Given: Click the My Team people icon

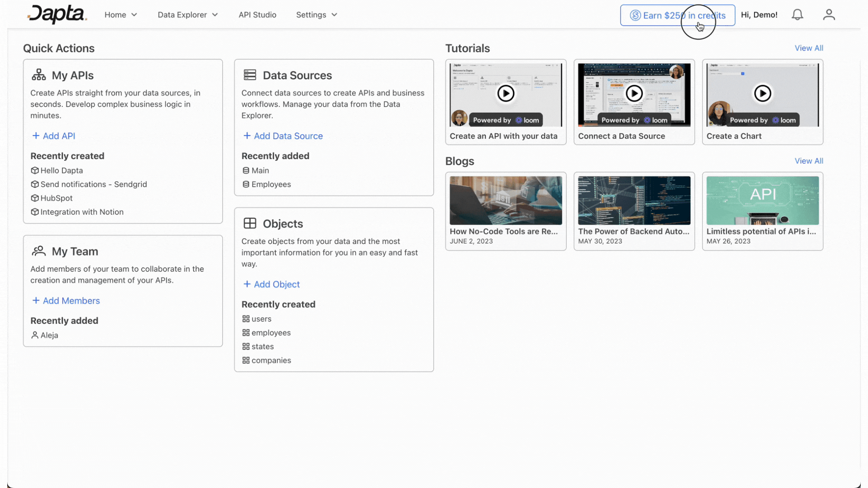Looking at the screenshot, I should click(39, 251).
